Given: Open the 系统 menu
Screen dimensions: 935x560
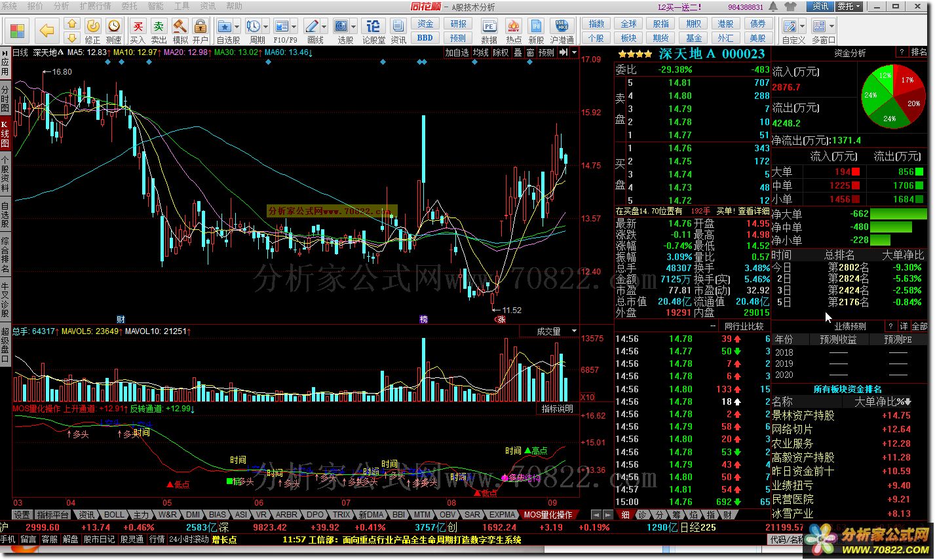Looking at the screenshot, I should pos(9,6).
